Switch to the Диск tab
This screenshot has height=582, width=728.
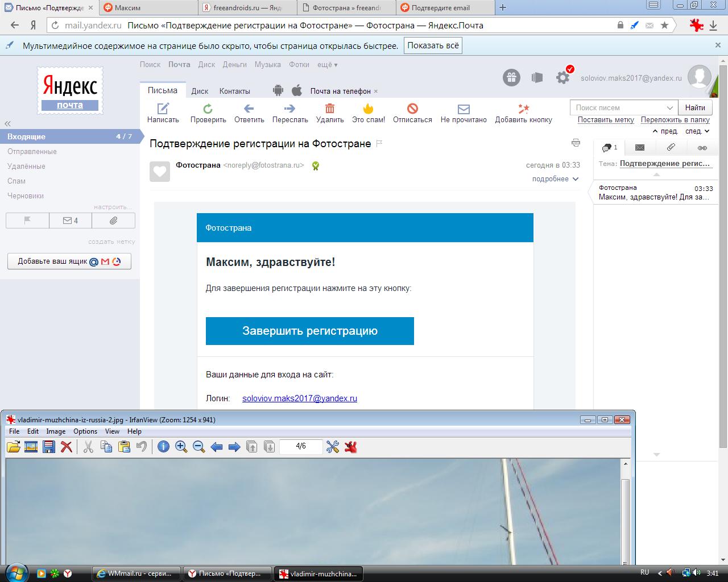pyautogui.click(x=200, y=91)
